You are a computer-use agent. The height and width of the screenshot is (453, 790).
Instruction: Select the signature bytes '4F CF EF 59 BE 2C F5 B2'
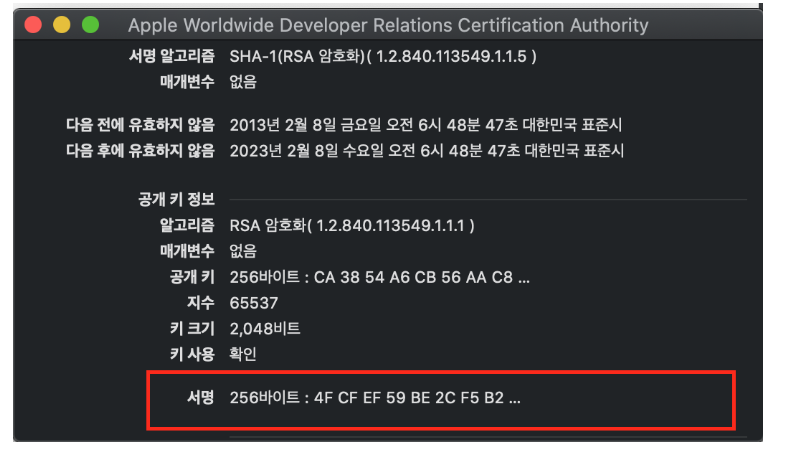(x=409, y=398)
